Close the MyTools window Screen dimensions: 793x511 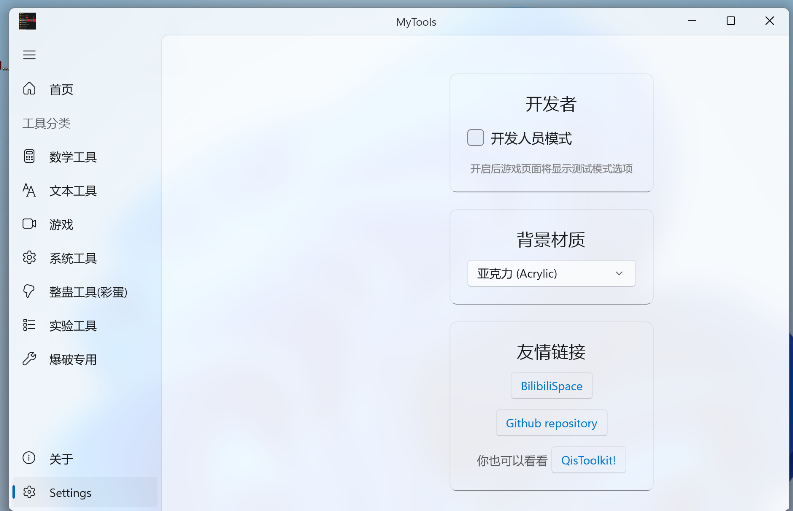(x=770, y=21)
